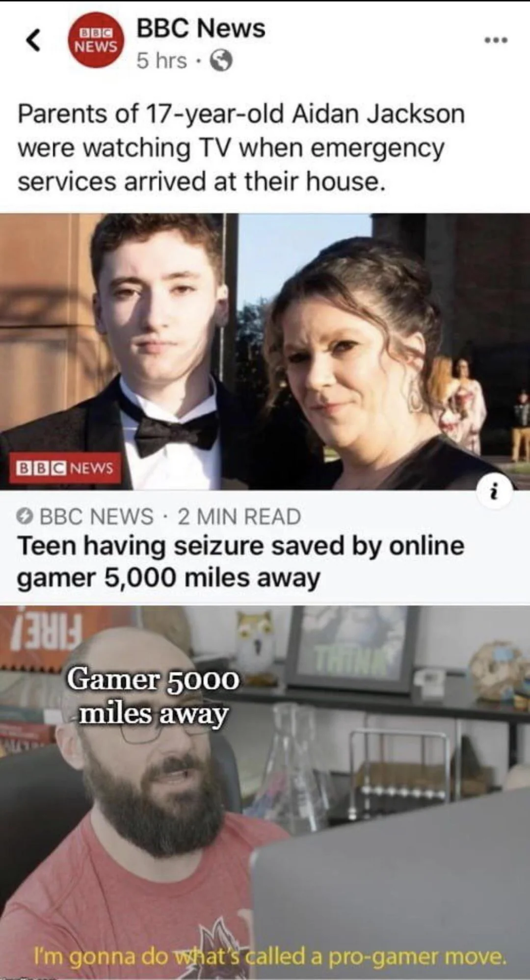530x980 pixels.
Task: Tap the 'BBC NEWS · 2 MIN READ' label
Action: [170, 517]
